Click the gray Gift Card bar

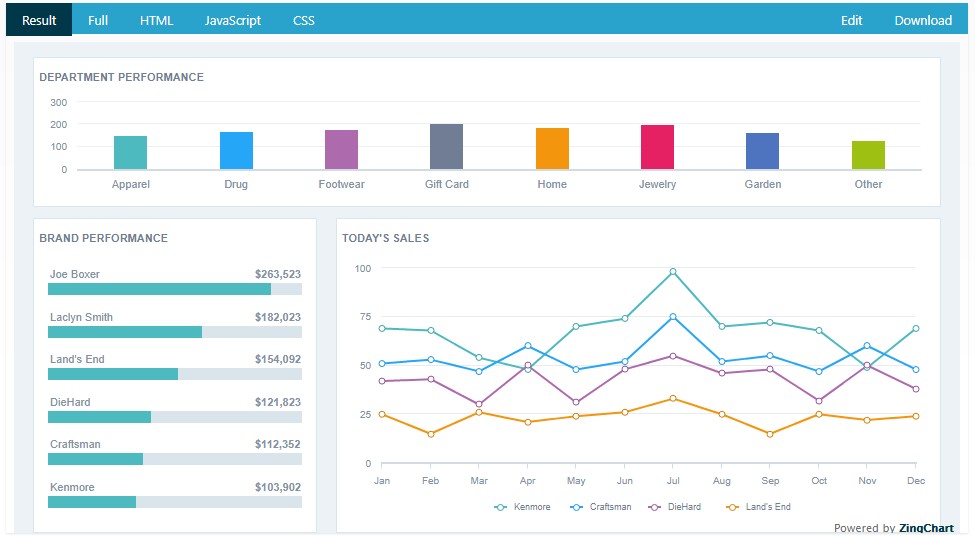point(446,146)
